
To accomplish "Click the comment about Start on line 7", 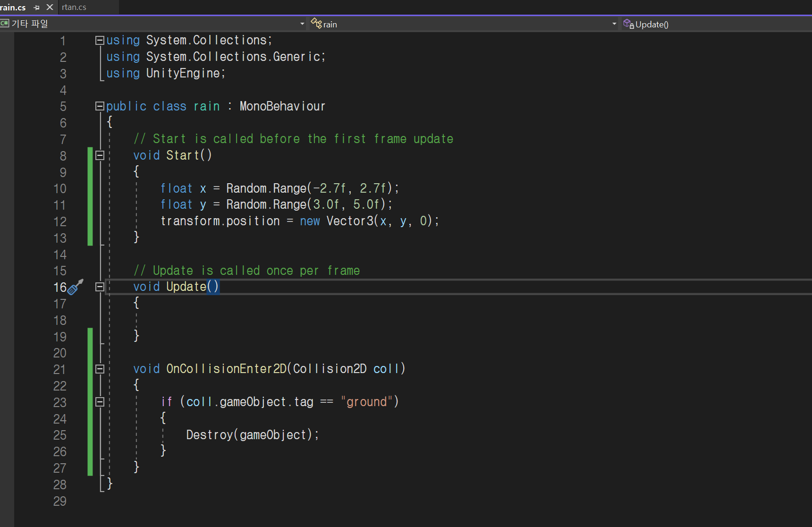I will click(293, 139).
